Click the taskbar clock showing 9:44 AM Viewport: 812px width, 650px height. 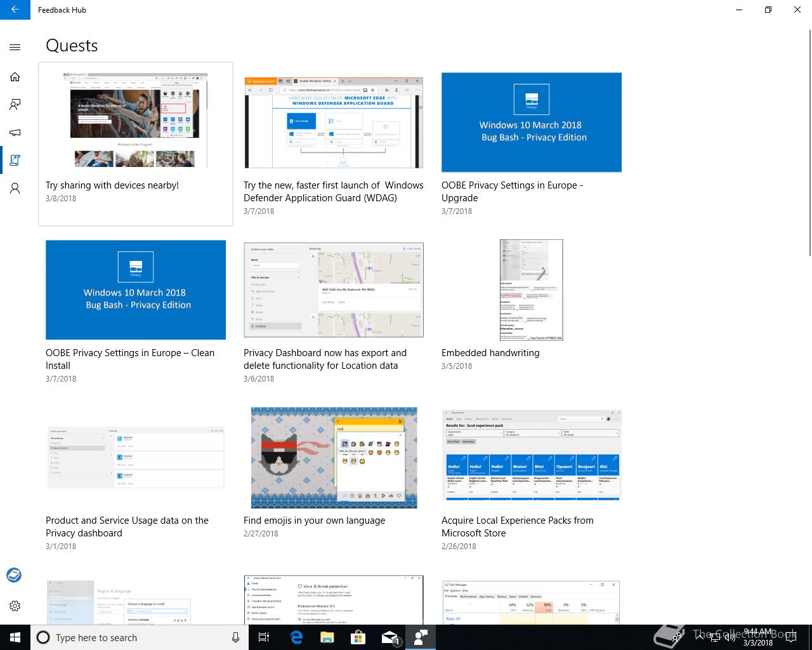757,637
